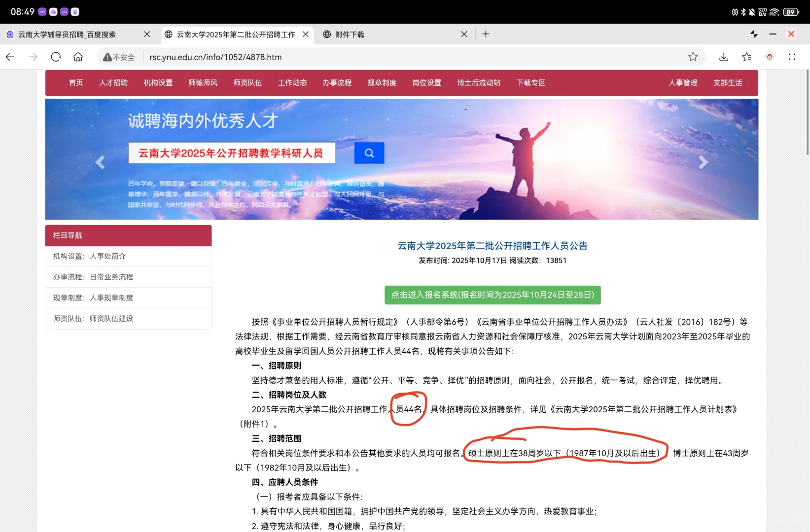Open the 人事管理 nav item
The width and height of the screenshot is (810, 532).
[x=683, y=83]
